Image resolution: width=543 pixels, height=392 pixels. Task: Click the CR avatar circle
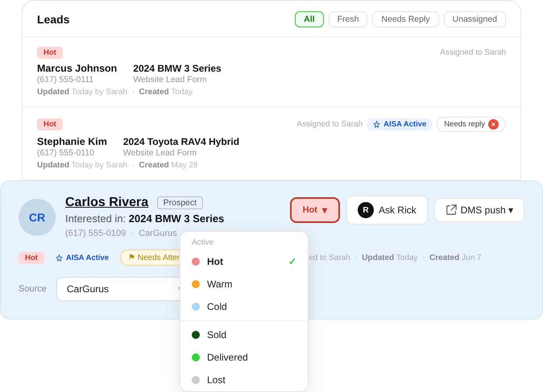(37, 217)
